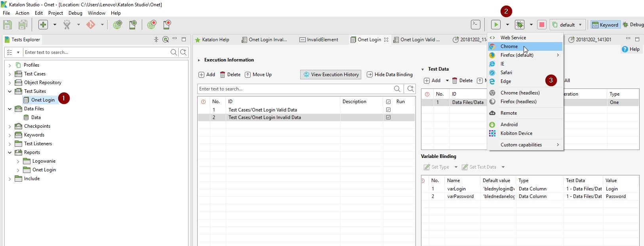Click the Help question mark icon

click(x=625, y=49)
